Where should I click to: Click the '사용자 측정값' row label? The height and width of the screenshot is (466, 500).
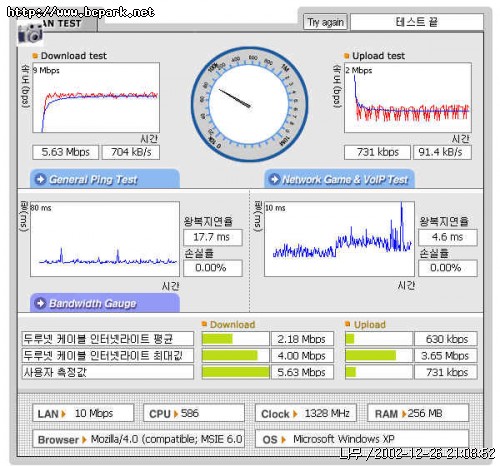tap(108, 372)
